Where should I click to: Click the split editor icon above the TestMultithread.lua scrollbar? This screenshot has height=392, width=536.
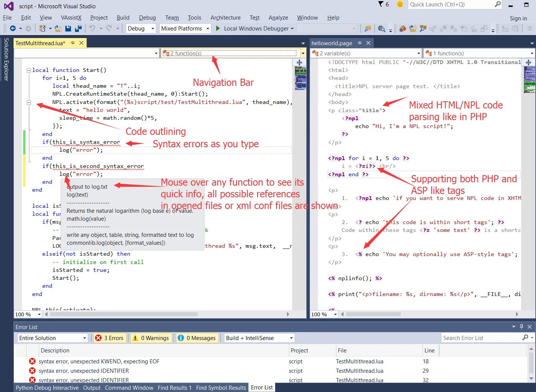(299, 63)
